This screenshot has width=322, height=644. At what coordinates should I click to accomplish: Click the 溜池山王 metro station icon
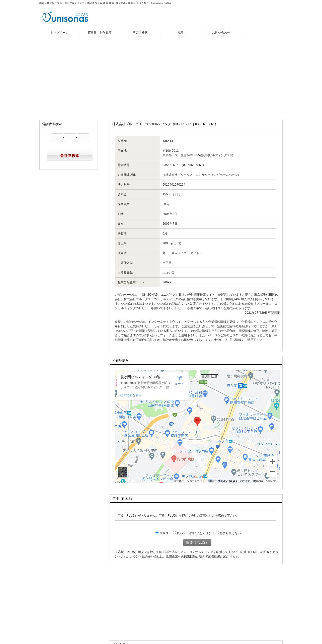tap(129, 413)
